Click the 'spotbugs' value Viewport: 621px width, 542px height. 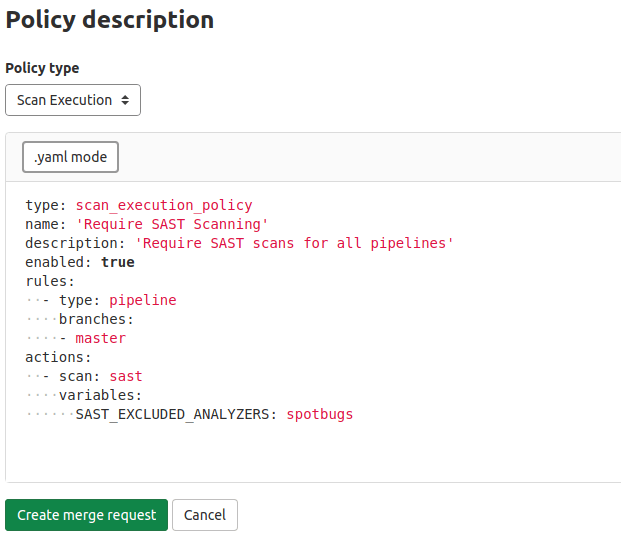pyautogui.click(x=320, y=415)
